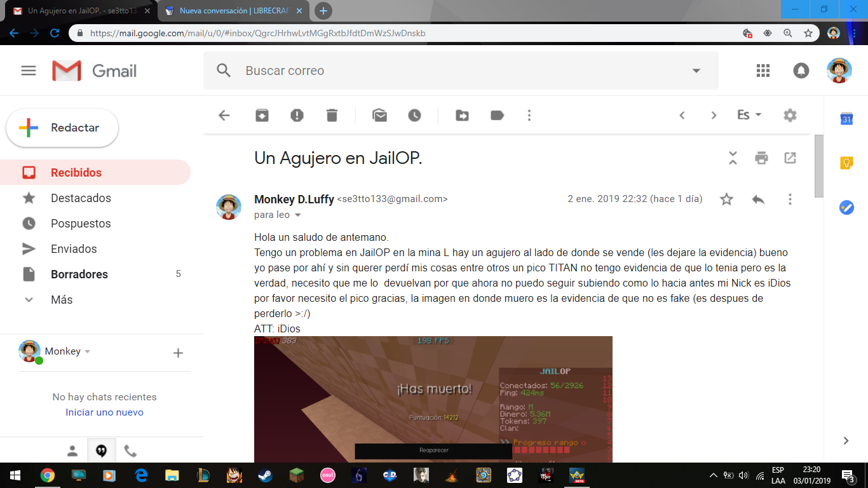Click the zoom magnifier in address bar
The image size is (868, 488).
click(x=788, y=33)
